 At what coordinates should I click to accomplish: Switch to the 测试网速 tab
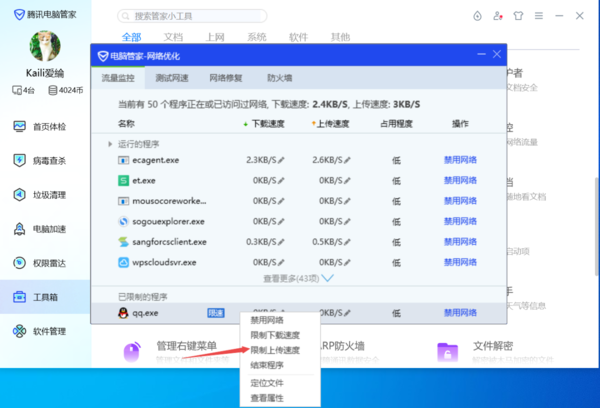[172, 77]
